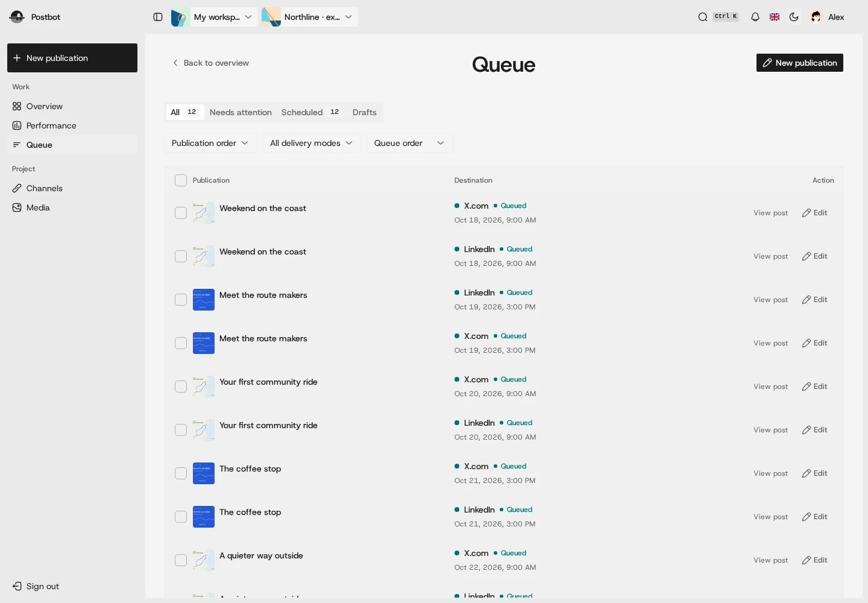Image resolution: width=868 pixels, height=603 pixels.
Task: Open Performance in sidebar
Action: (72, 125)
